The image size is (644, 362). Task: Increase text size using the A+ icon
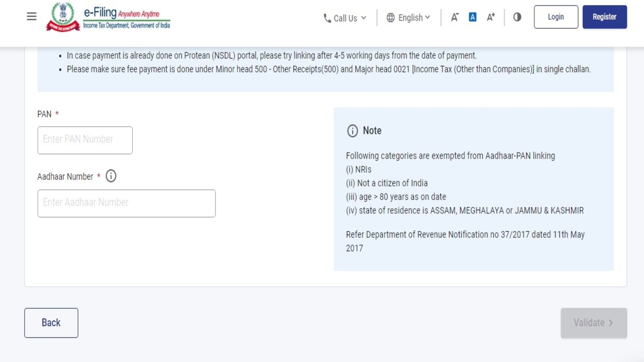490,17
